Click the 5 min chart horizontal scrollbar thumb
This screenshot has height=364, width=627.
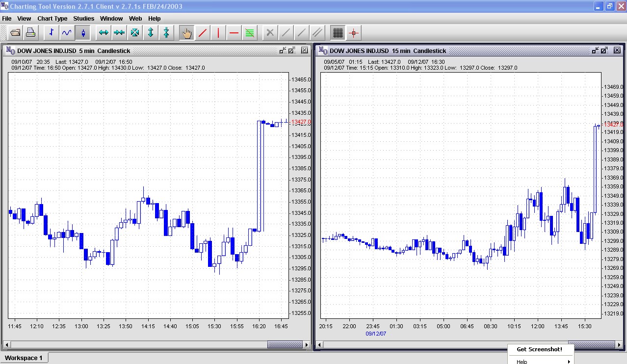pos(285,345)
